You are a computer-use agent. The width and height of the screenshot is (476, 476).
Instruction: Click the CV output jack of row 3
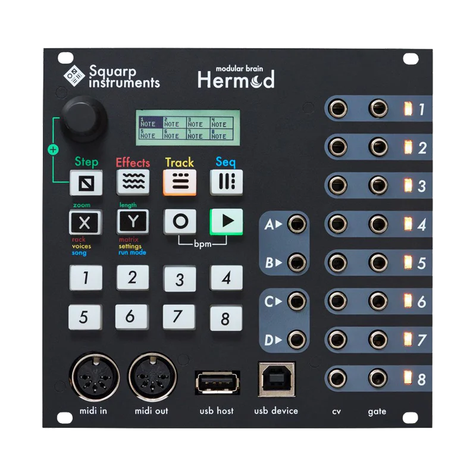click(x=338, y=185)
